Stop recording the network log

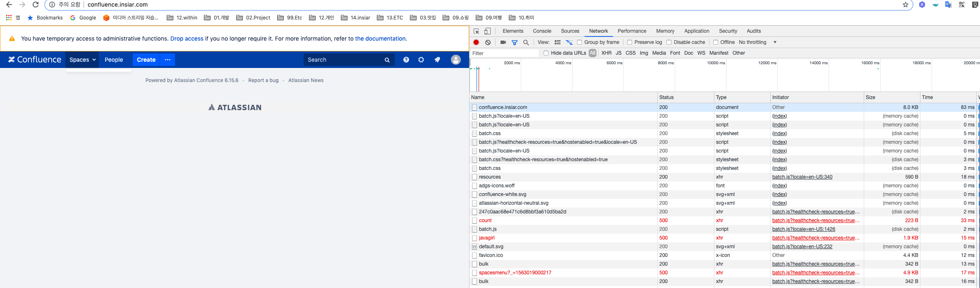point(476,42)
